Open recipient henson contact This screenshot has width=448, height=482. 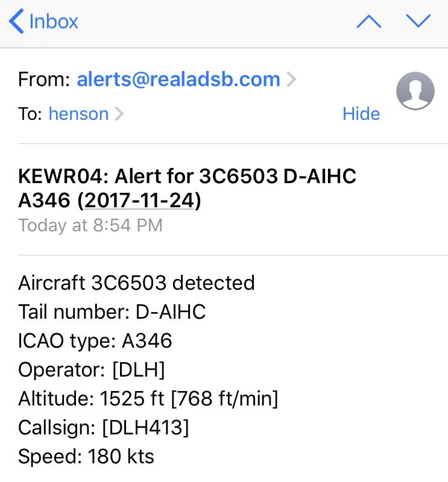[x=78, y=114]
